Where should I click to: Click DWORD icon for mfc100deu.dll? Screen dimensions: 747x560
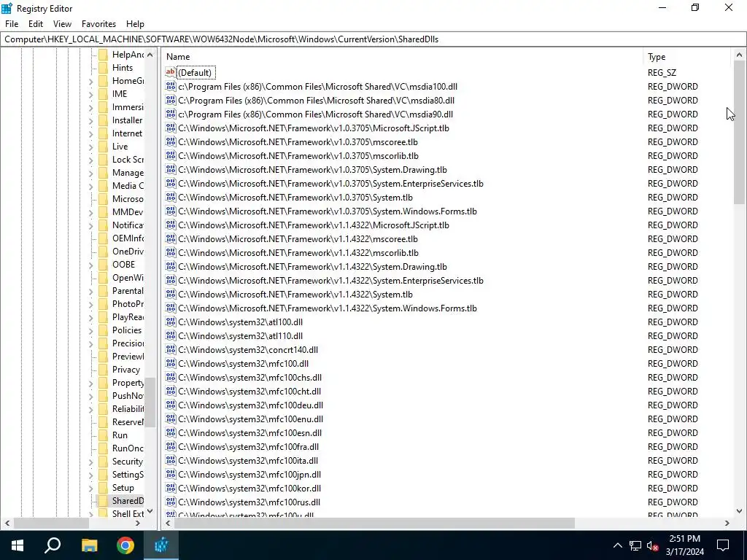point(171,405)
